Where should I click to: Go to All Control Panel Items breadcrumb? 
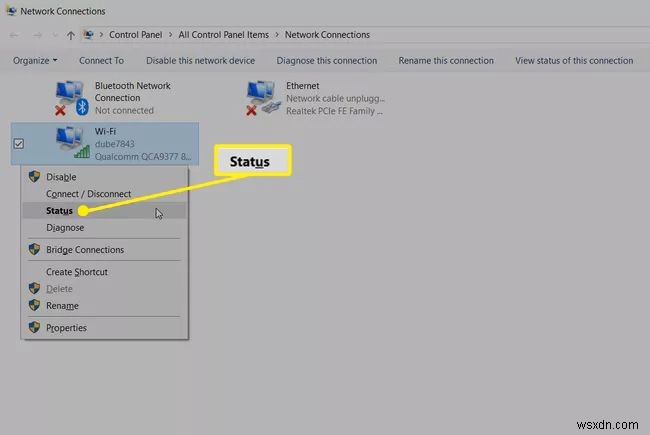[x=223, y=35]
